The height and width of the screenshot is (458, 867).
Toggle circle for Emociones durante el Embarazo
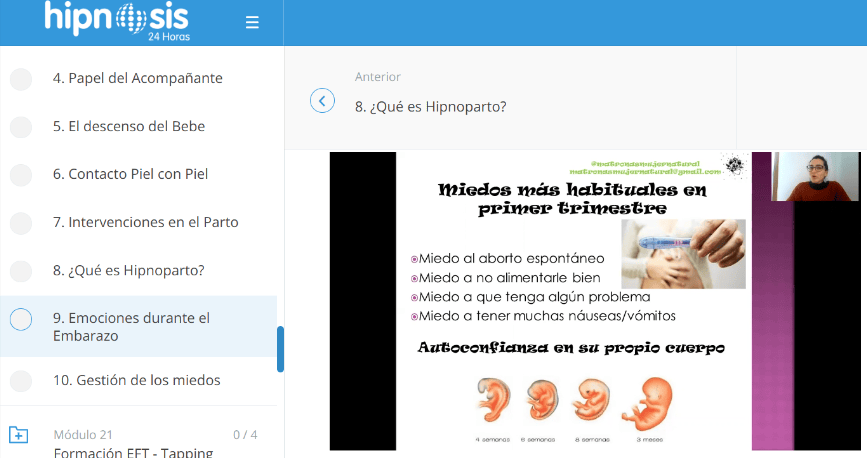[x=21, y=319]
